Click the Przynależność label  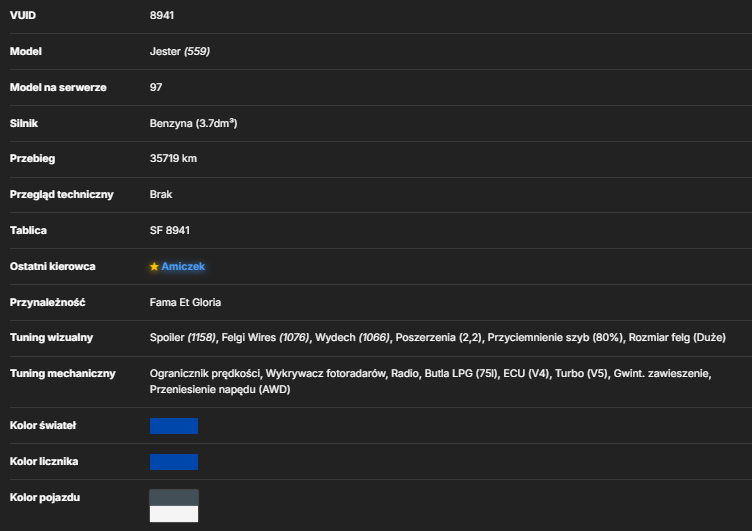click(47, 302)
